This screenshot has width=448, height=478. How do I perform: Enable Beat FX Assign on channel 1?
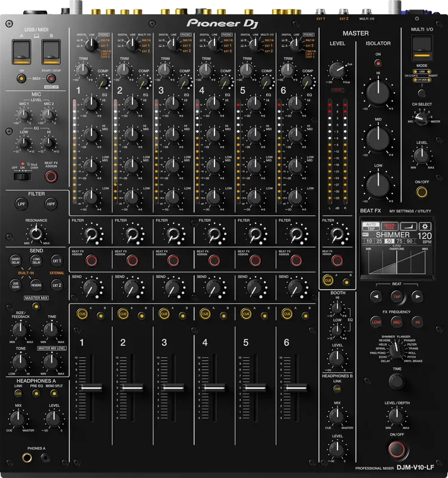click(91, 261)
